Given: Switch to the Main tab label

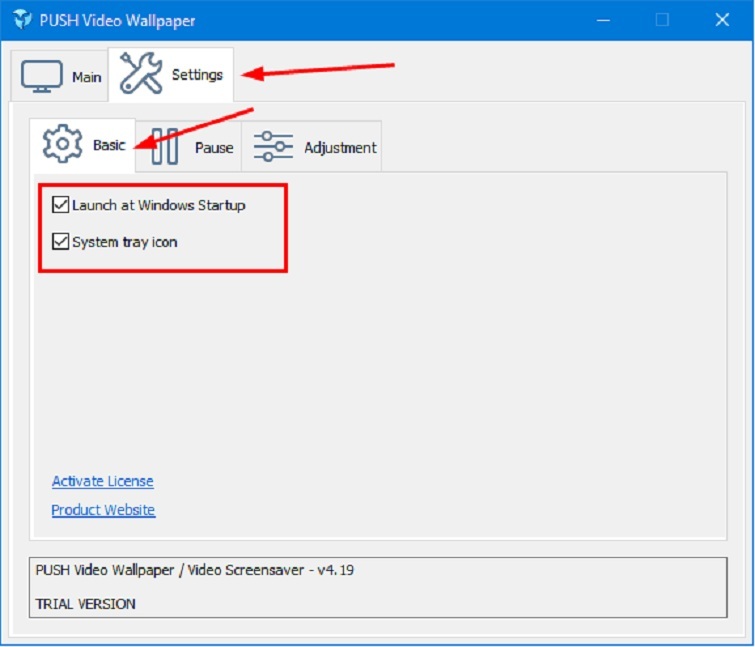Looking at the screenshot, I should coord(87,77).
